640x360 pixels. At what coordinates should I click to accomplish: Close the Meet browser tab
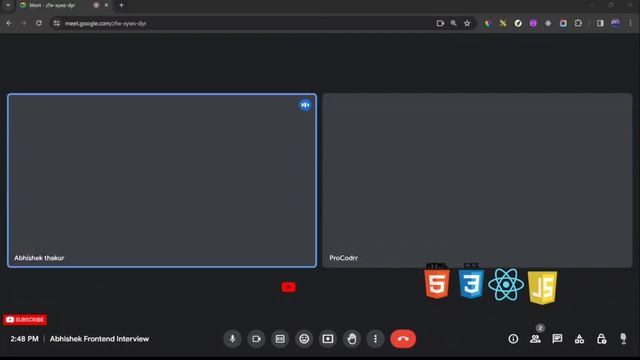[x=106, y=5]
